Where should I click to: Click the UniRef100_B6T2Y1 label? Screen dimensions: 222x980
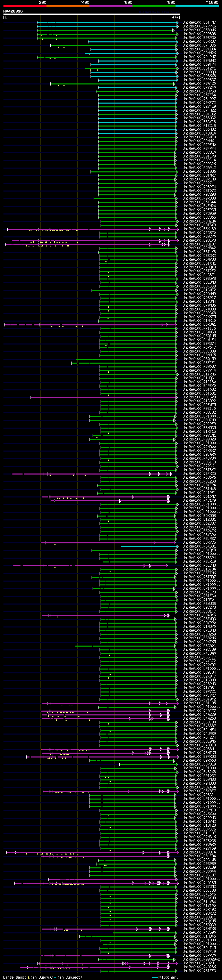(199, 68)
